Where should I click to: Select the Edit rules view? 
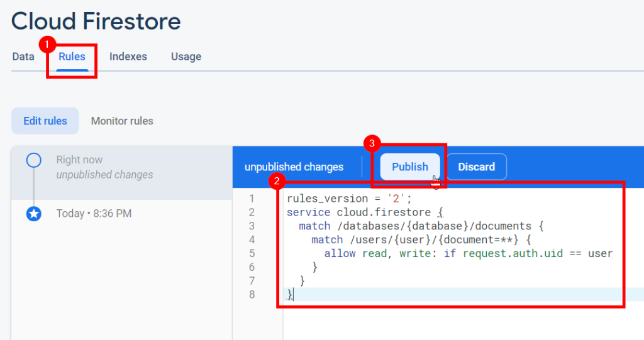(x=45, y=121)
